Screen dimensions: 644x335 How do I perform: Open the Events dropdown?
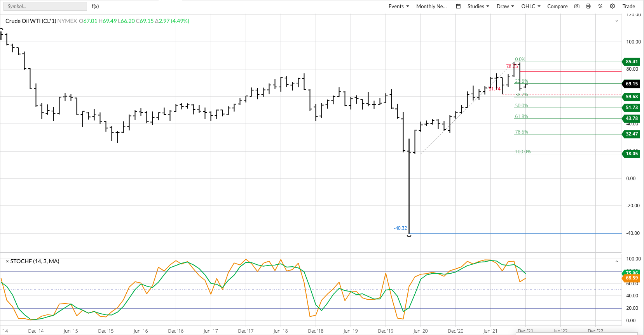point(399,6)
